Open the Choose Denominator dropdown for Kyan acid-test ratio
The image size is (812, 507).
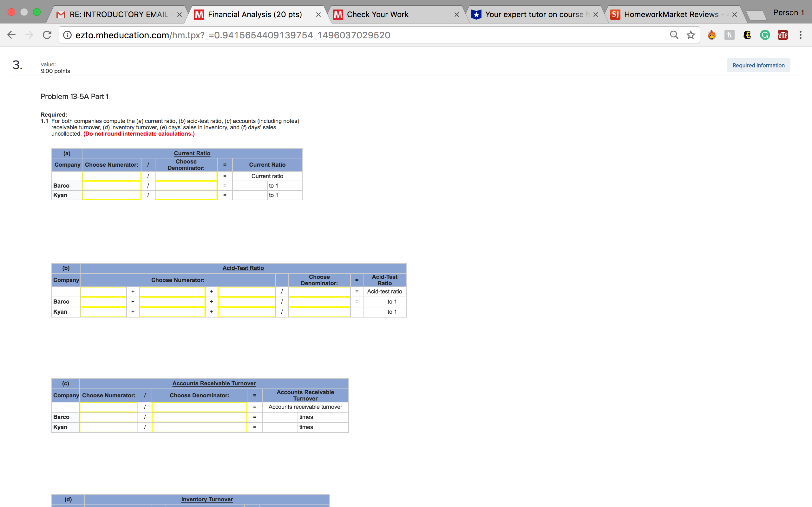coord(319,312)
